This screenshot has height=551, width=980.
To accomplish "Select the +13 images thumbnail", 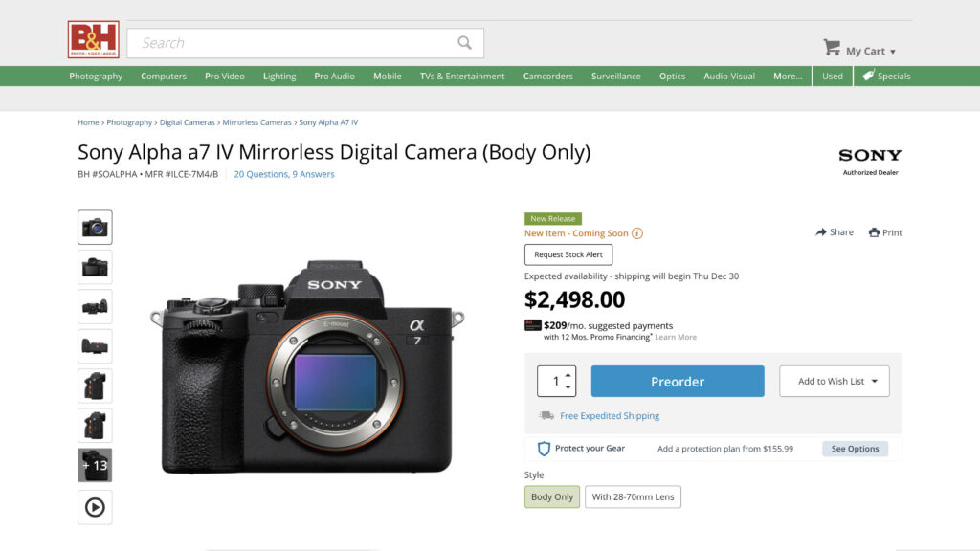I will [95, 465].
